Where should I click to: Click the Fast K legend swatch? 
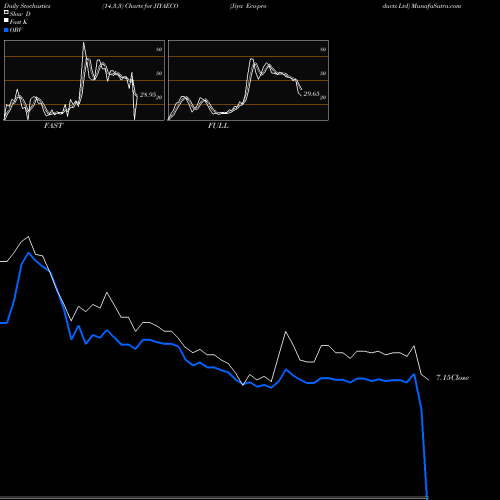coord(6,21)
